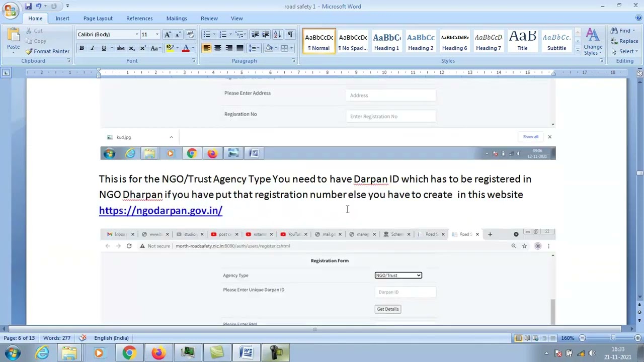Apply the Title style
Viewport: 644px width, 362px height.
click(x=522, y=41)
